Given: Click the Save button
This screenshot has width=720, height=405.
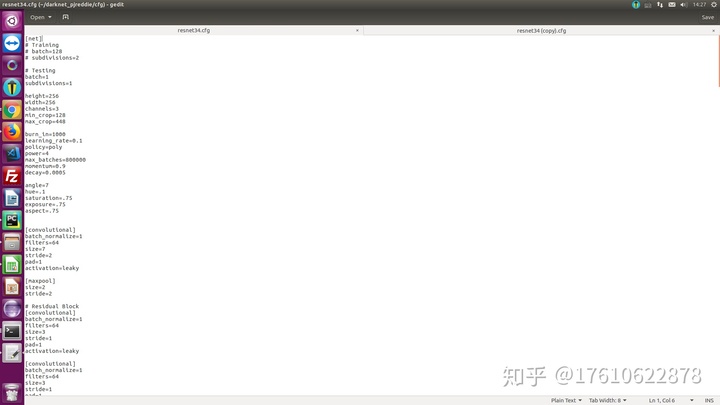Looking at the screenshot, I should point(708,17).
